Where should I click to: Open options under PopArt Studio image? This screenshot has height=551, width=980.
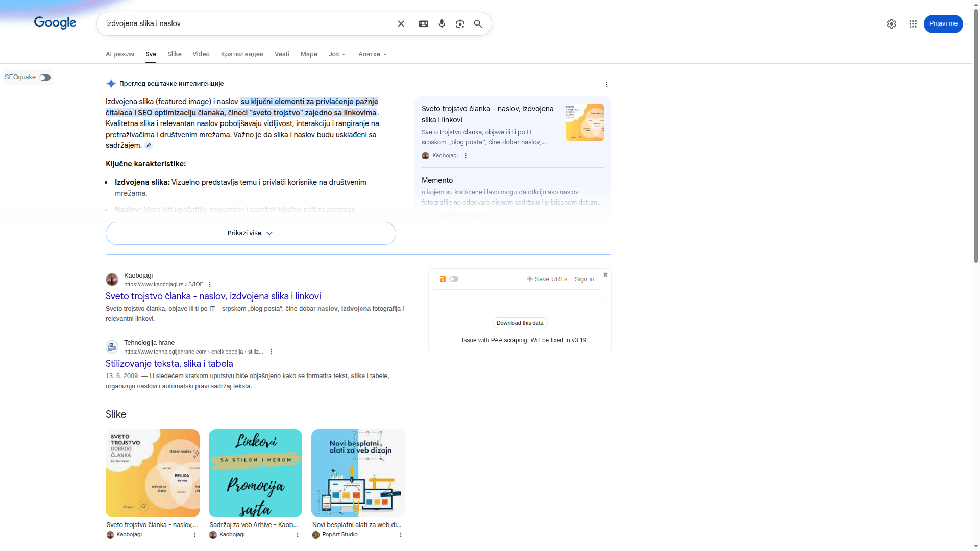click(x=401, y=535)
